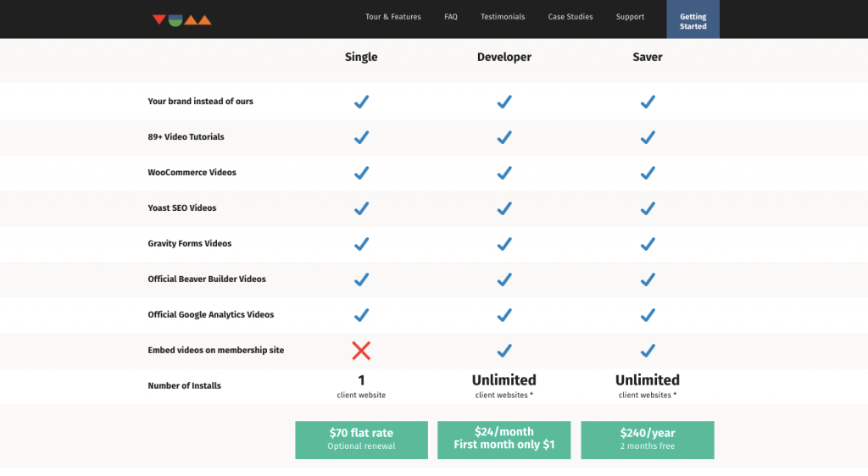Click the colorful shapes site logo
This screenshot has height=476, width=868.
pyautogui.click(x=182, y=20)
